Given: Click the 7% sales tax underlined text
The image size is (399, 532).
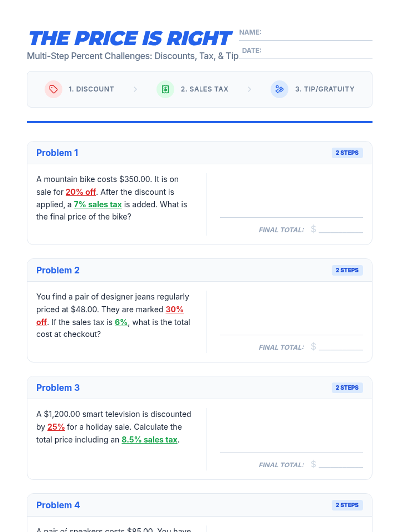Looking at the screenshot, I should [x=98, y=204].
